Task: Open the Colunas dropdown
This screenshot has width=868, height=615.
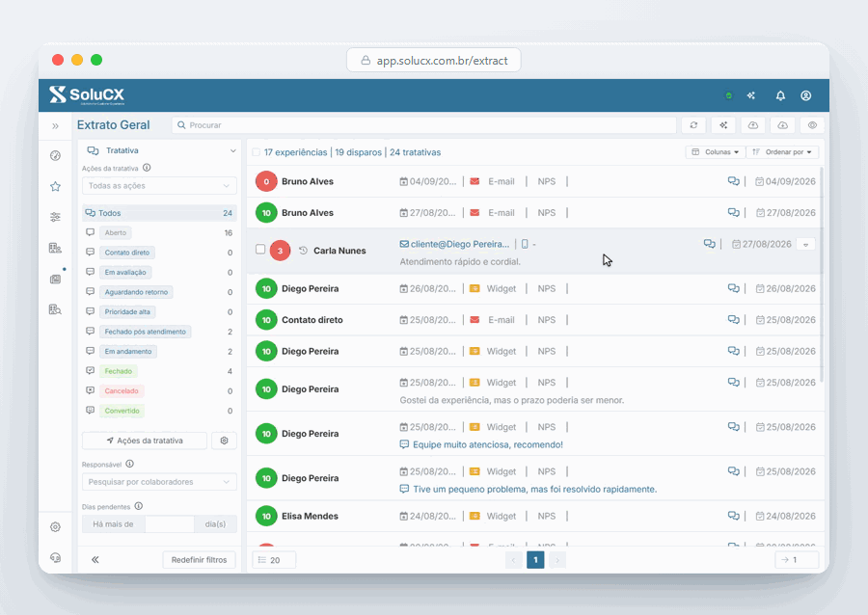Action: pyautogui.click(x=716, y=152)
